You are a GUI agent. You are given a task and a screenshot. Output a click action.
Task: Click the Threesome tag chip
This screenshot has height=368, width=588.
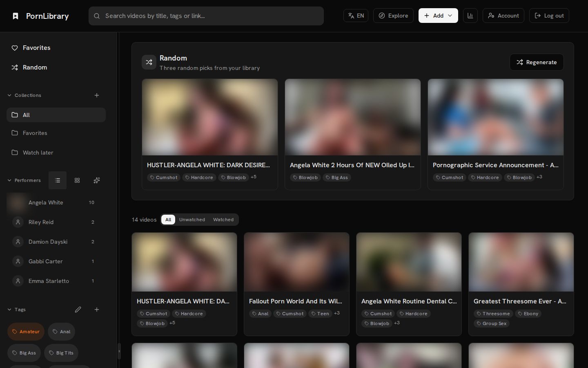tap(493, 314)
